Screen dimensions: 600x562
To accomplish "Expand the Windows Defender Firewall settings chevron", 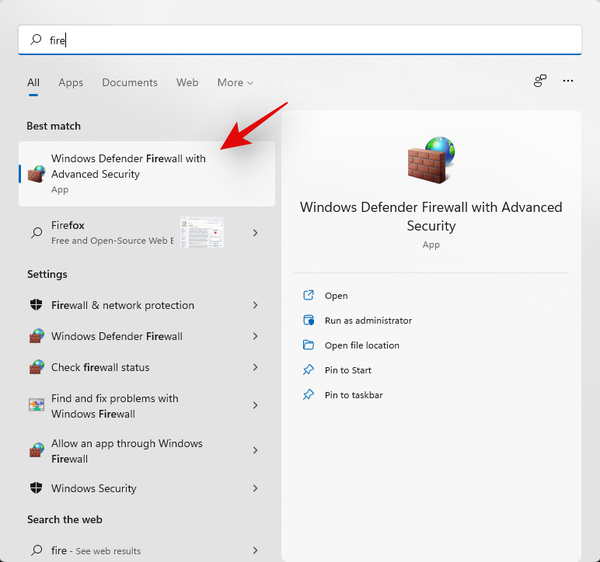I will (255, 336).
